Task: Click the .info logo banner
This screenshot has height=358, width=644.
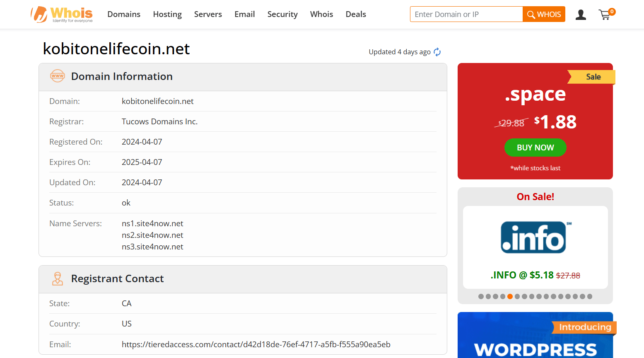Action: 535,237
